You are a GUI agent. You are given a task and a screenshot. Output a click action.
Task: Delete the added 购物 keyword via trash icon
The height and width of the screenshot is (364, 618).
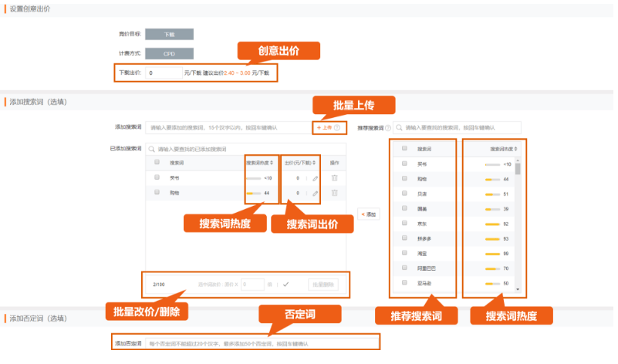pos(335,193)
